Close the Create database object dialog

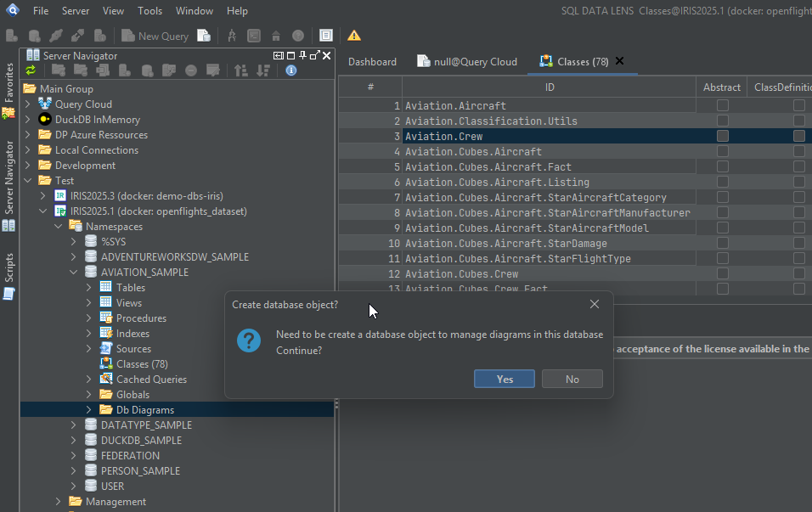595,305
